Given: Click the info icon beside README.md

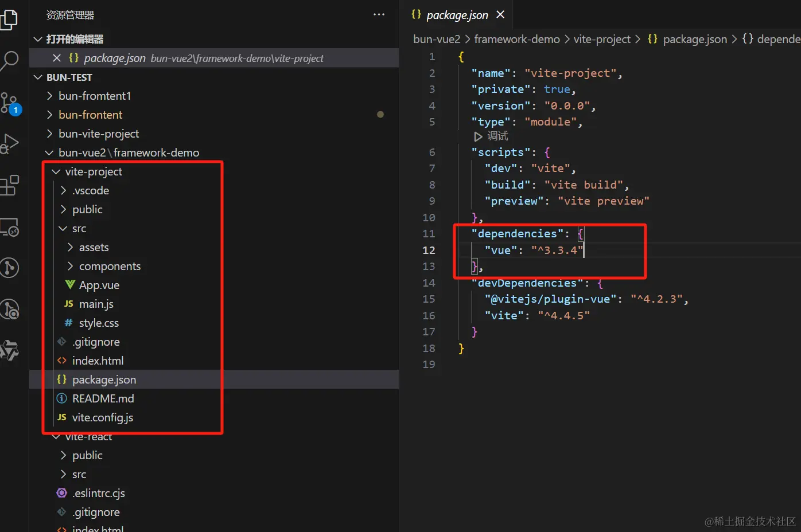Looking at the screenshot, I should [x=61, y=398].
